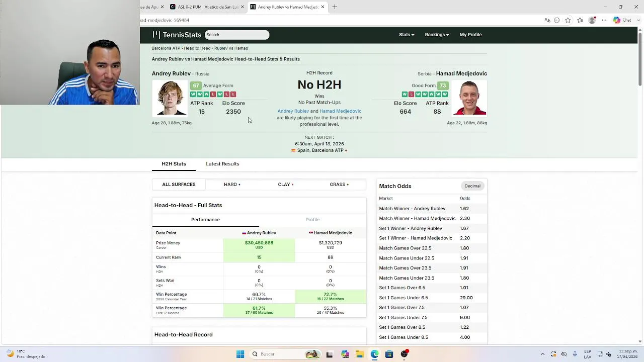Click the microphone tray icon
The width and height of the screenshot is (644, 362).
point(575,354)
